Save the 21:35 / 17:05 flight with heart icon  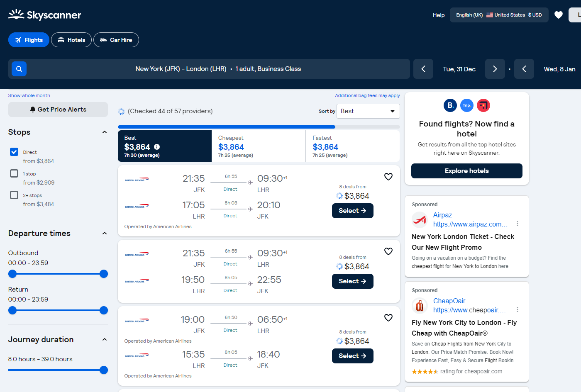pyautogui.click(x=388, y=177)
